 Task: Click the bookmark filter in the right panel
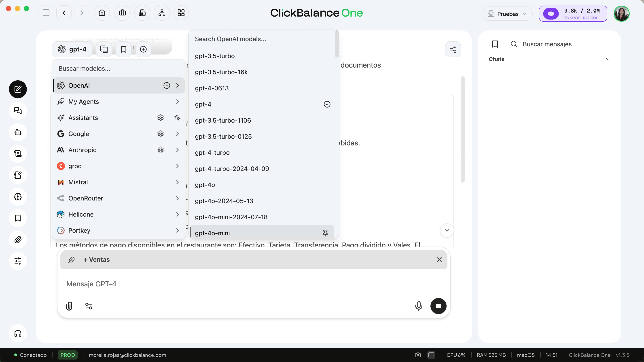pos(495,44)
